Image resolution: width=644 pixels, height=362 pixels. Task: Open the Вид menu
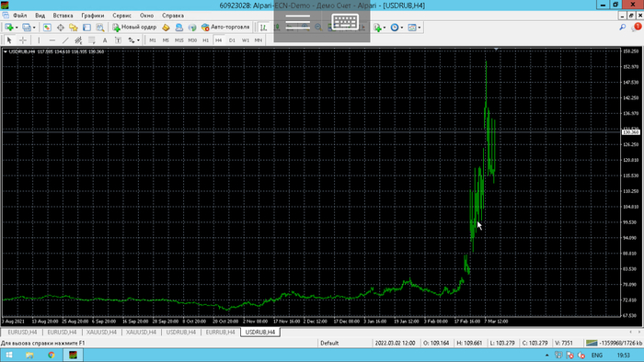[40, 16]
